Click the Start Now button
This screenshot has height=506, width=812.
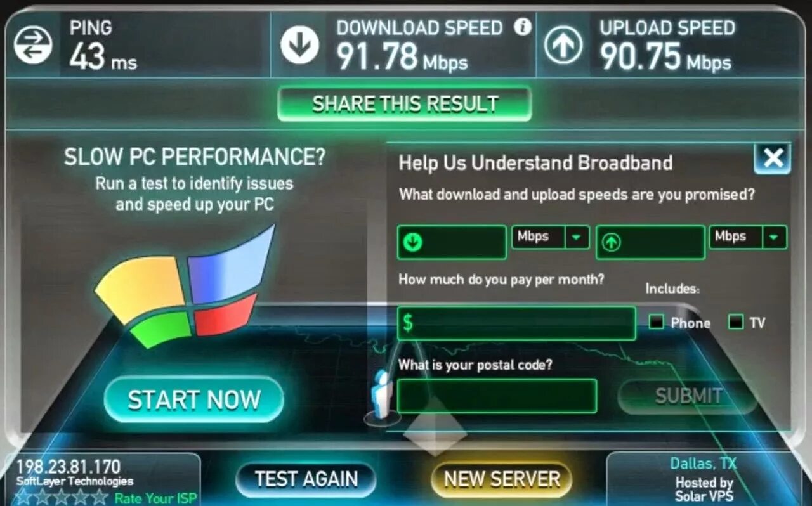point(194,399)
